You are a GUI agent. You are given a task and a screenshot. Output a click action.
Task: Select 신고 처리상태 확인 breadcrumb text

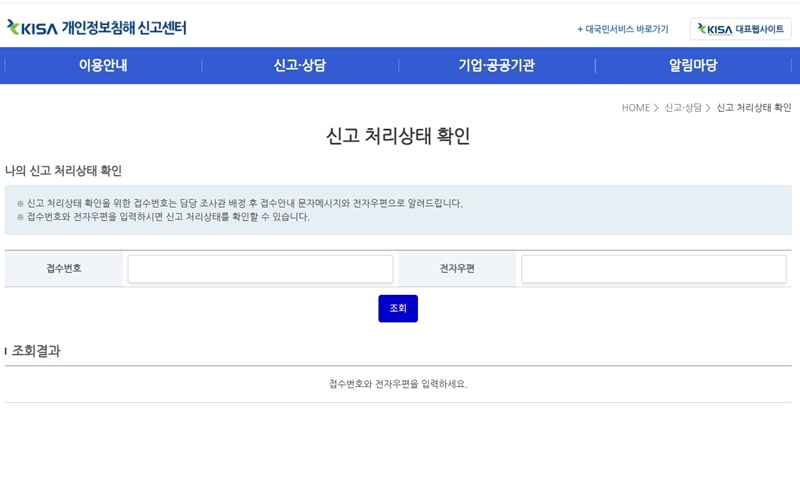pyautogui.click(x=754, y=108)
